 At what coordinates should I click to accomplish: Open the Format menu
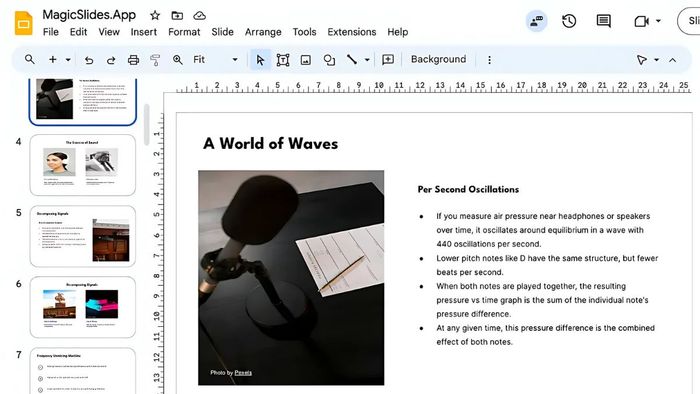click(x=184, y=32)
